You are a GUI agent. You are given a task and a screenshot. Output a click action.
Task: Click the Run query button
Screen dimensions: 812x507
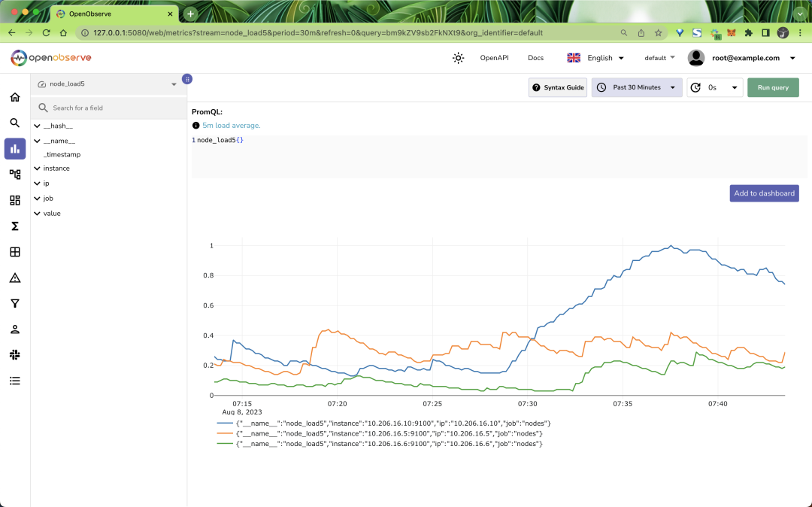tap(773, 87)
